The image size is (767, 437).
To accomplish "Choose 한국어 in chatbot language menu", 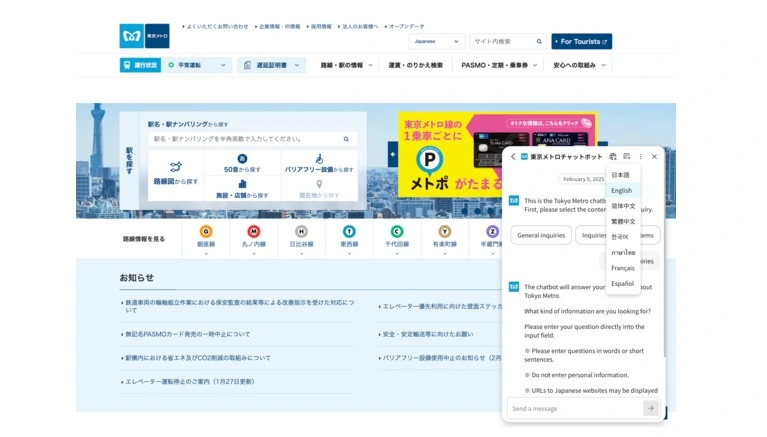I will pos(623,237).
